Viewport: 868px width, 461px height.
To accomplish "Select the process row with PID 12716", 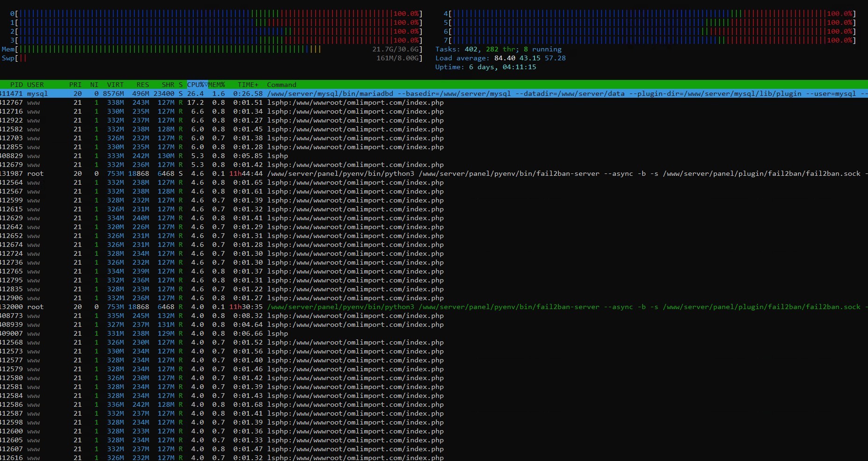I will (x=434, y=111).
